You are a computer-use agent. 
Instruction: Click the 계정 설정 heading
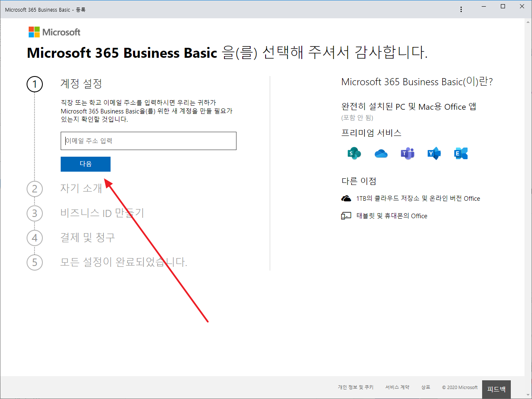[81, 84]
